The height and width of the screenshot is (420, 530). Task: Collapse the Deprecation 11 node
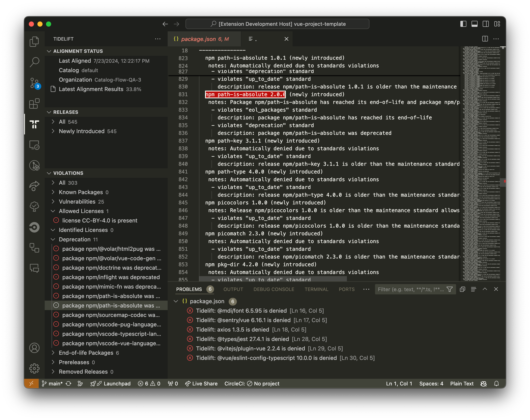53,239
